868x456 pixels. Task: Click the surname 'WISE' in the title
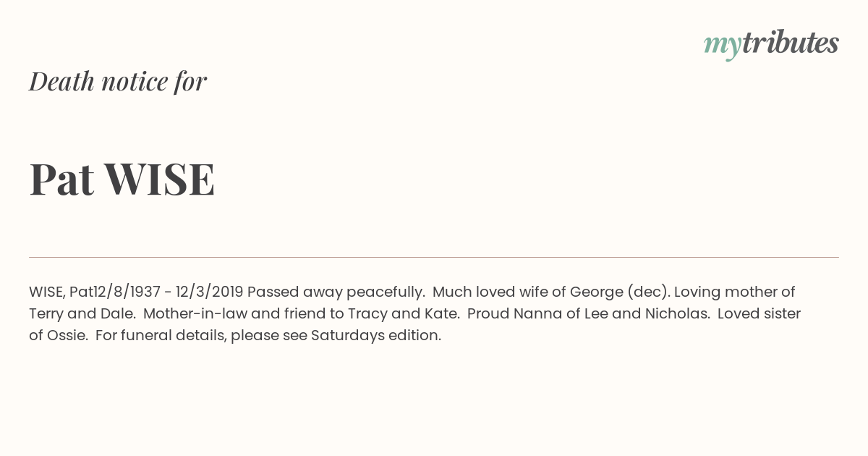160,179
